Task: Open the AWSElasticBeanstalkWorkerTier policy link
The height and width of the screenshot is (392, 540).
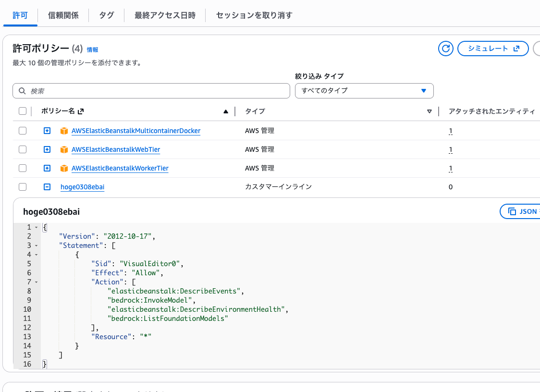Action: pyautogui.click(x=120, y=168)
